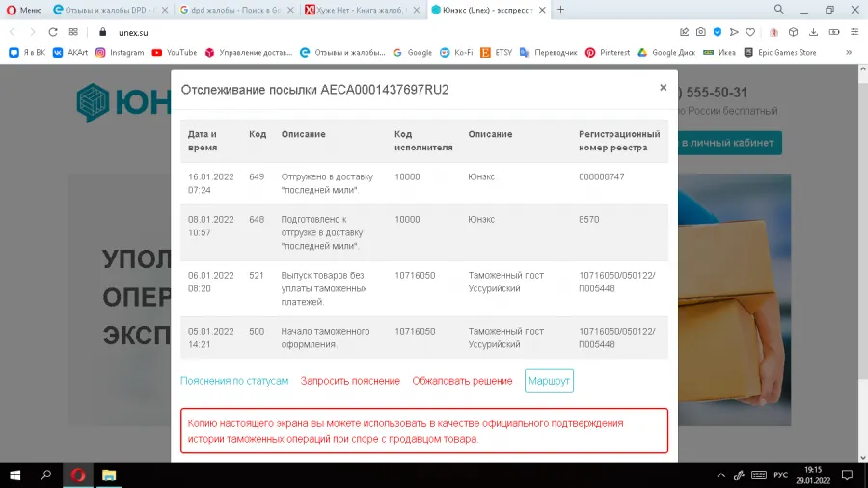Go forward with the forward arrow

point(32,32)
